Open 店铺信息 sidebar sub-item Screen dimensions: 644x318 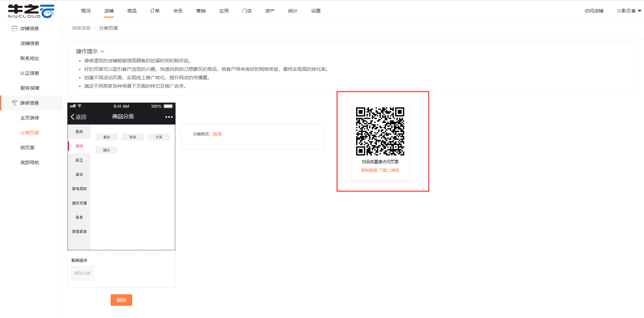[30, 43]
